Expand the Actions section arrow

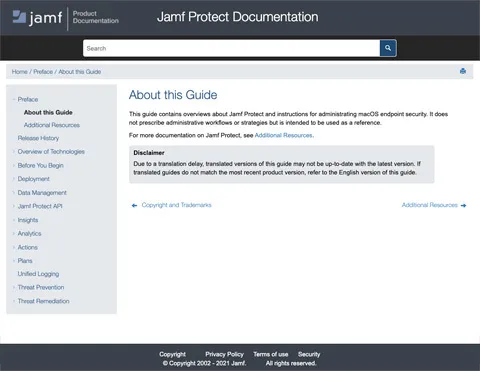pos(14,247)
